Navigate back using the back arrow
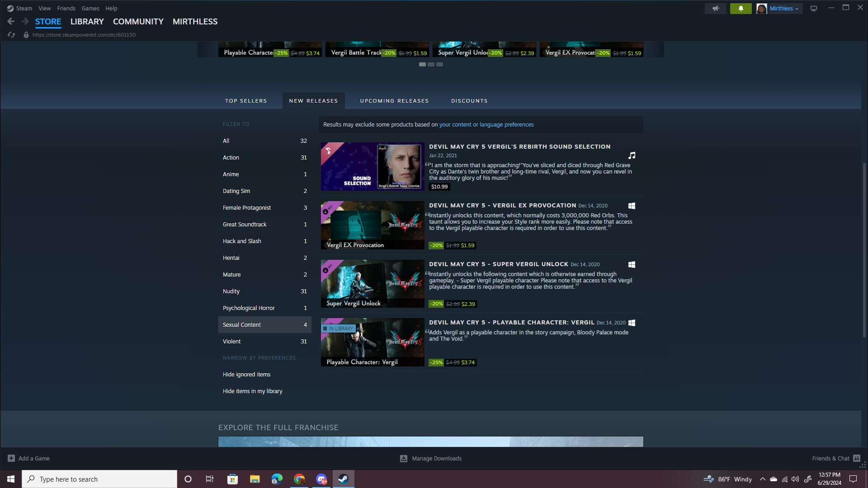The width and height of the screenshot is (868, 488). pos(10,21)
